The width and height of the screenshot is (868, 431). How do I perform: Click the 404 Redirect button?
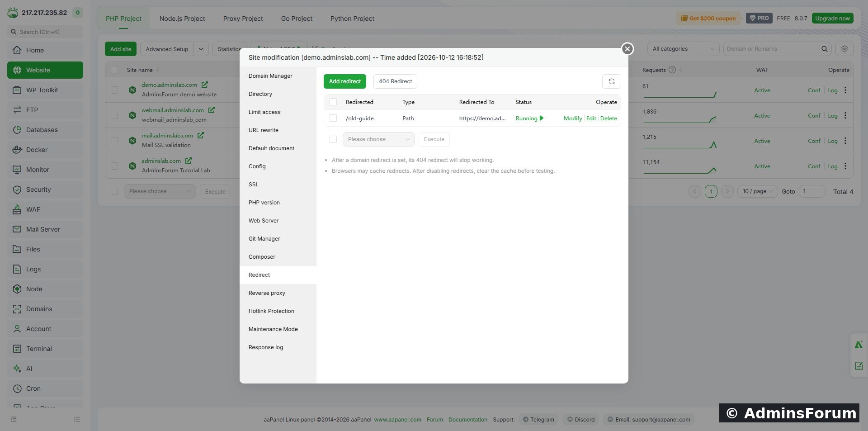pos(395,81)
